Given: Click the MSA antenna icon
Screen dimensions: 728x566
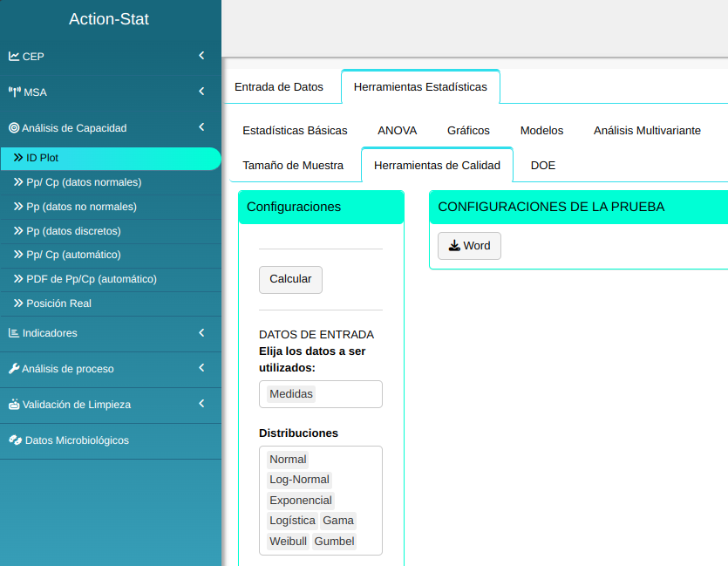Looking at the screenshot, I should pos(14,92).
